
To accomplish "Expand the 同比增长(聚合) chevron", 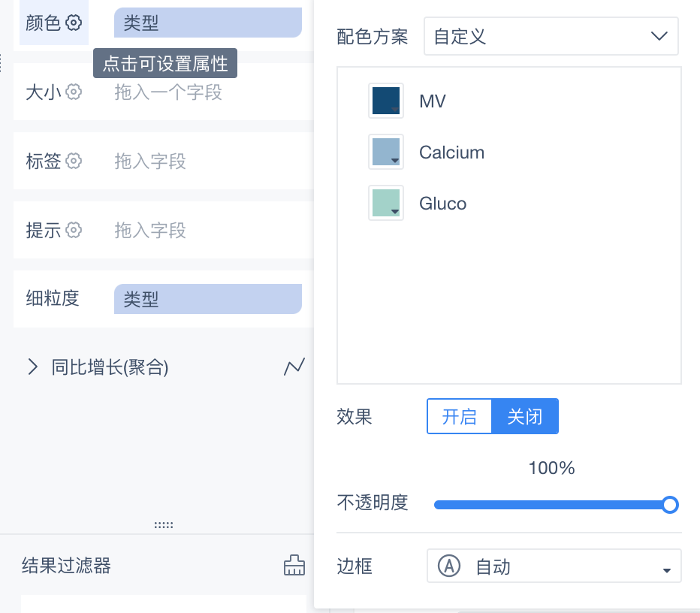I will [32, 367].
